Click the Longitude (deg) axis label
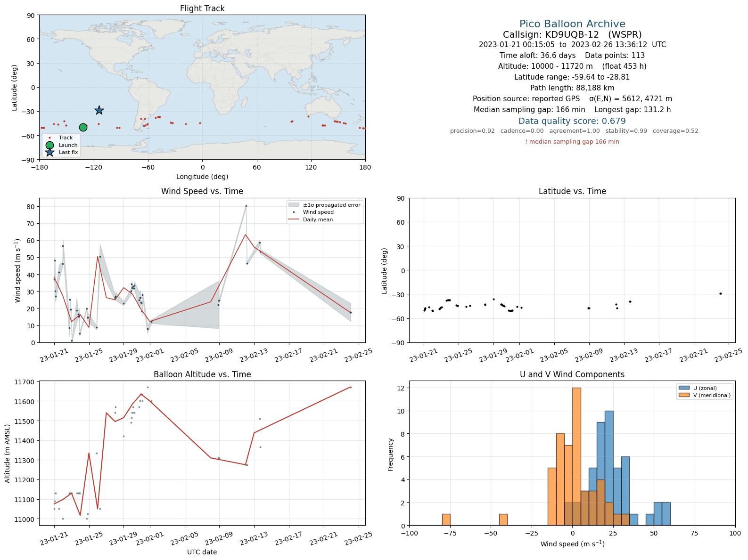Image resolution: width=748 pixels, height=560 pixels. click(202, 177)
